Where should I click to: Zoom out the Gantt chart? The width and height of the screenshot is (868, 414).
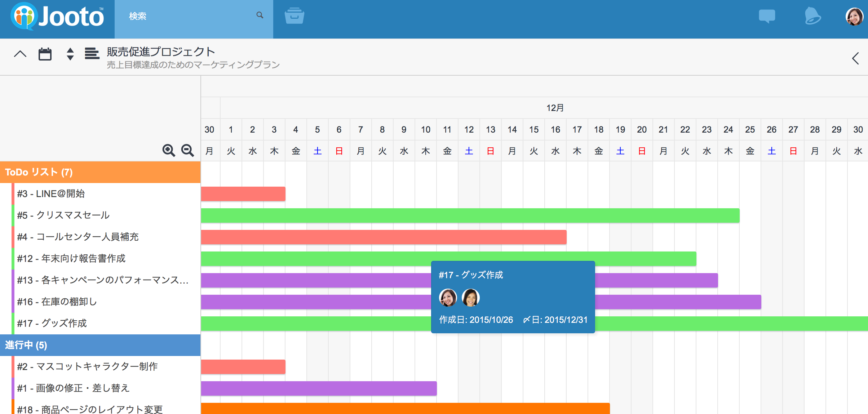187,150
